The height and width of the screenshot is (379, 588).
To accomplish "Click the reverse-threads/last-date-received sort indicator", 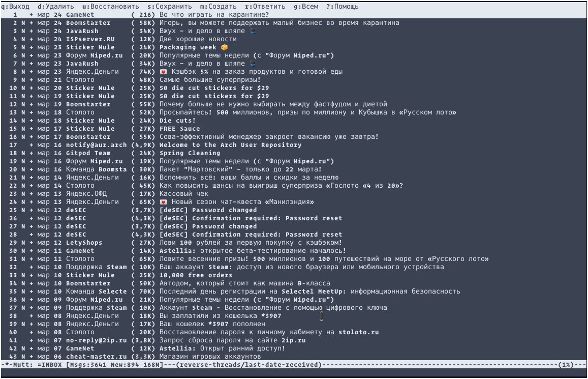I will pos(248,365).
